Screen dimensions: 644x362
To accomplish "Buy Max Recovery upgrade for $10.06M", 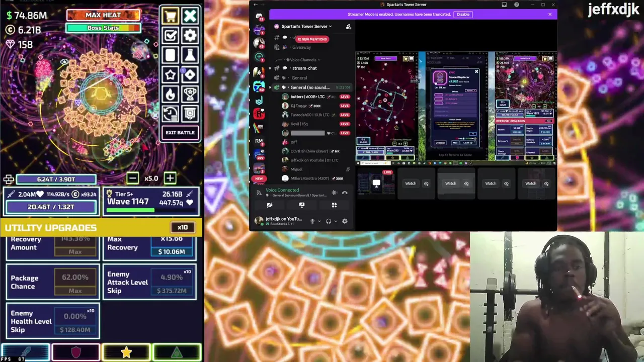I will click(172, 251).
